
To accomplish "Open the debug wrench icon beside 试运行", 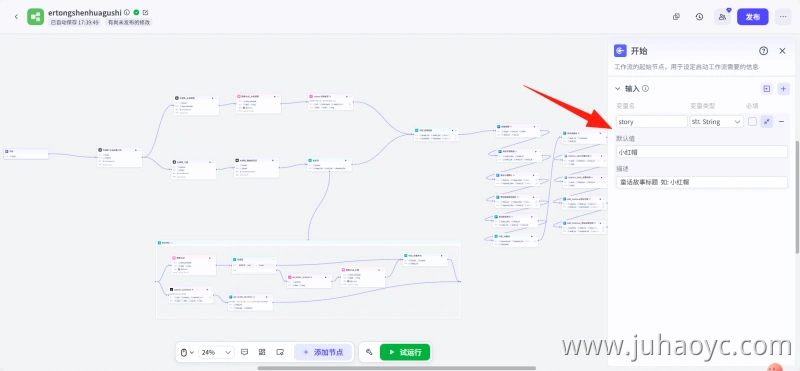I will tap(369, 352).
